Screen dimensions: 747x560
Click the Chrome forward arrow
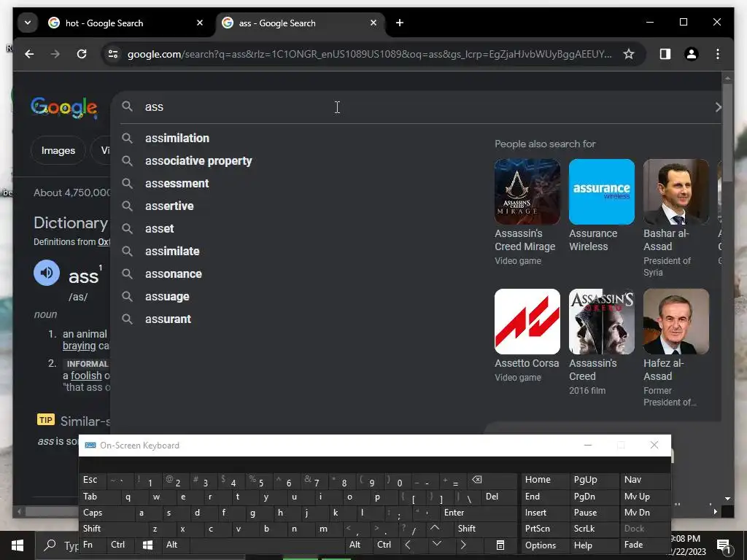[x=55, y=54]
